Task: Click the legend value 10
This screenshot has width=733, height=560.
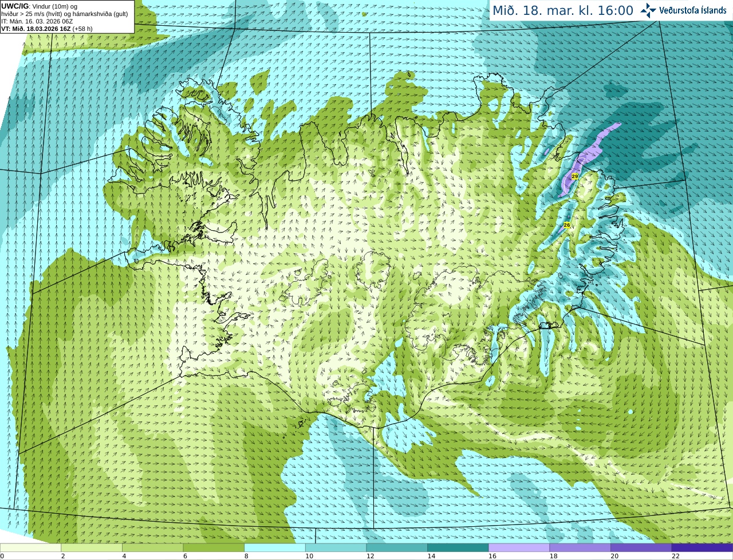Action: (x=309, y=556)
